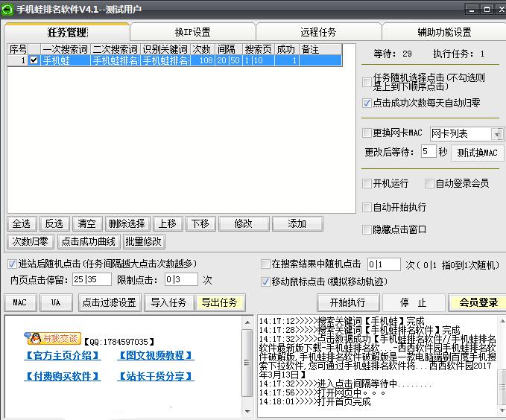The width and height of the screenshot is (506, 420).
Task: Toggle checkbox for task row 手机蛙
Action: tap(34, 61)
